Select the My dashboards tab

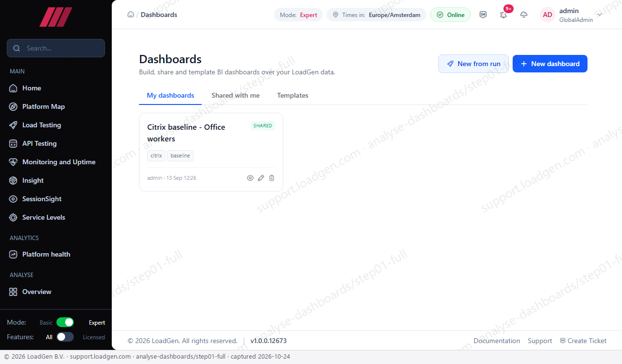click(171, 95)
